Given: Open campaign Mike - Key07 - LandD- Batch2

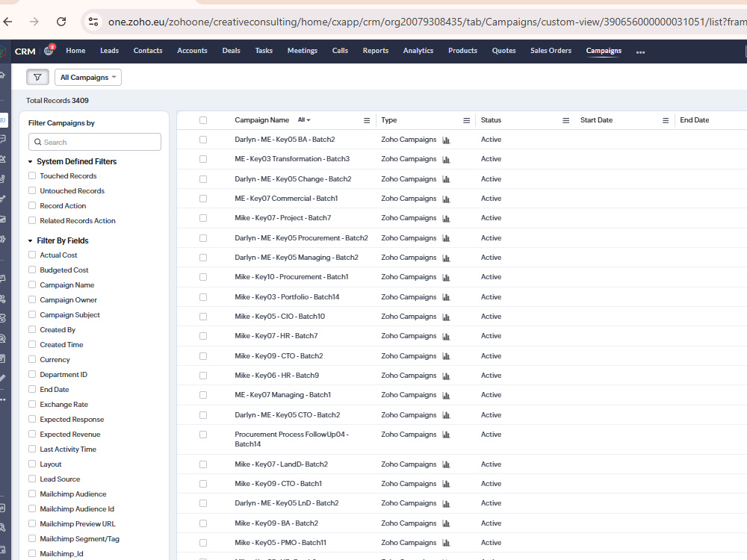Looking at the screenshot, I should click(x=281, y=464).
